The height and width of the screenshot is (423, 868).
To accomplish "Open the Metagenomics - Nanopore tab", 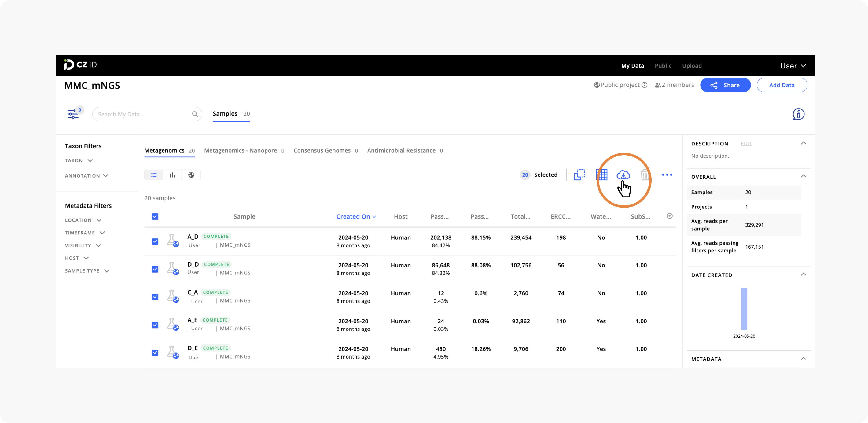I will coord(244,151).
